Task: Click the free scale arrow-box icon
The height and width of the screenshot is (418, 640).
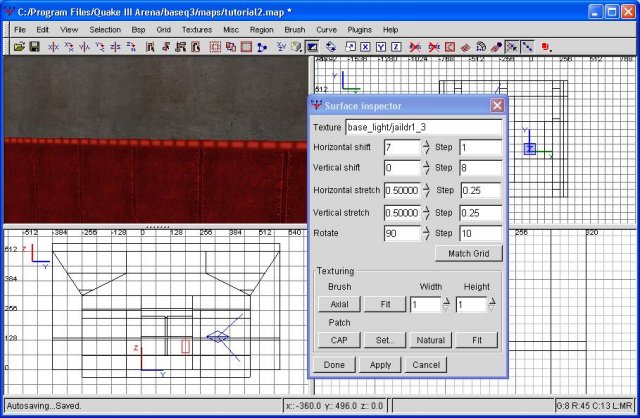Action: (x=350, y=47)
